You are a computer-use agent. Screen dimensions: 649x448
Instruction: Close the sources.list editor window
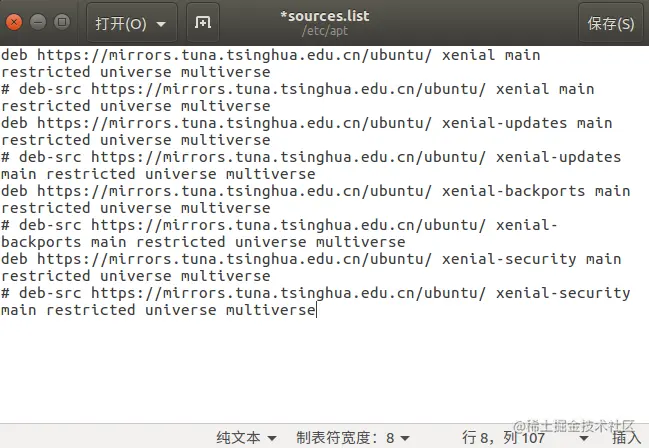tap(14, 22)
